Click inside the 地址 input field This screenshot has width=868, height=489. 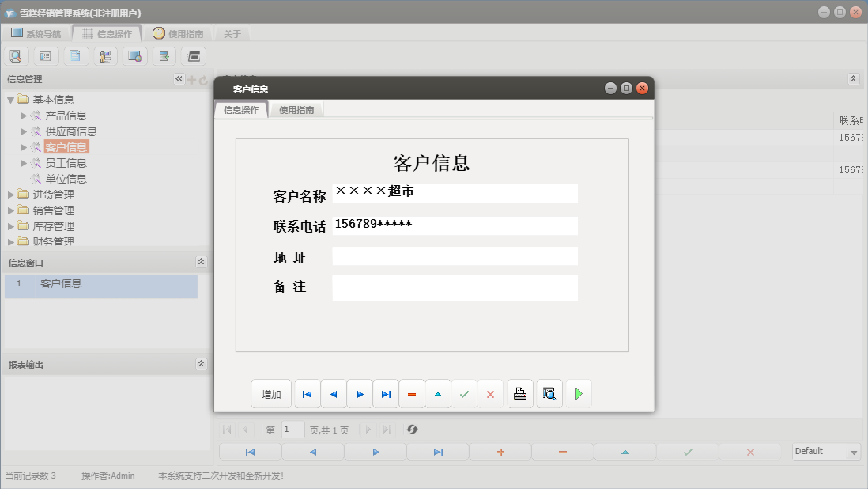tap(455, 255)
